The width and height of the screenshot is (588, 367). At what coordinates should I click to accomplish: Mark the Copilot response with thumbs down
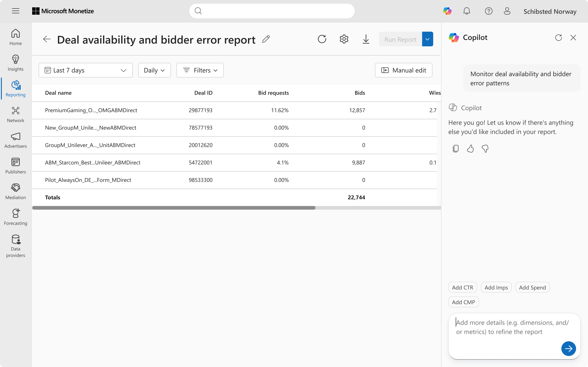(x=485, y=149)
